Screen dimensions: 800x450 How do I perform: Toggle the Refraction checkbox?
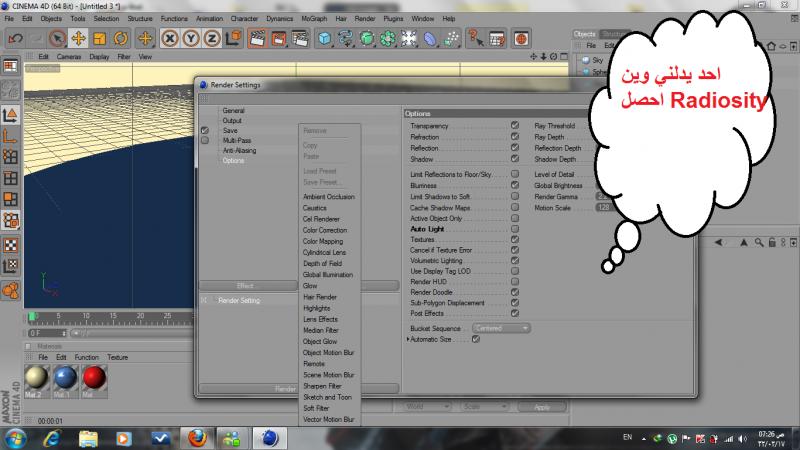coord(515,136)
